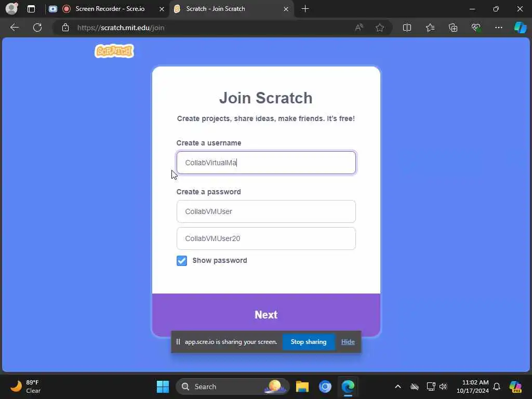Screen dimensions: 532x399
Task: Open the Chromium taskbar icon
Action: [x=325, y=387]
